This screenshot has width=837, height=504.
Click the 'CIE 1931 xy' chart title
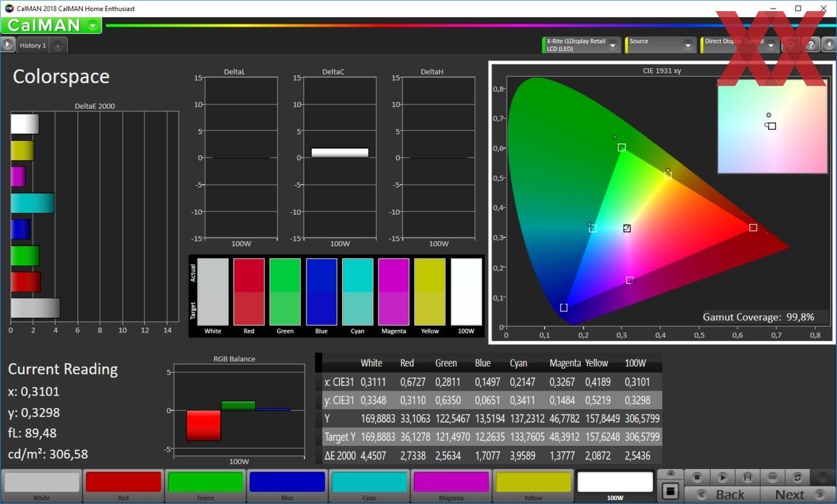point(662,71)
